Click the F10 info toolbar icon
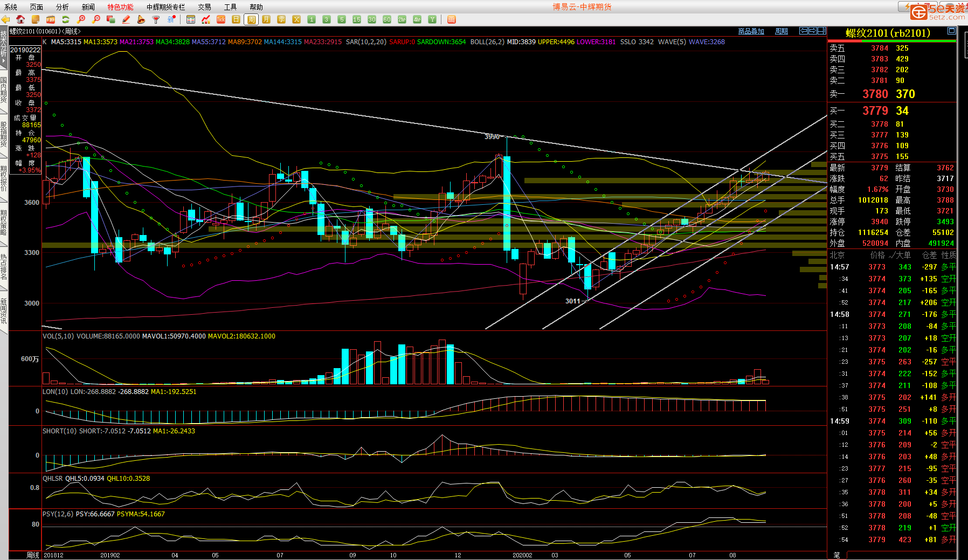This screenshot has height=560, width=968. tap(51, 19)
